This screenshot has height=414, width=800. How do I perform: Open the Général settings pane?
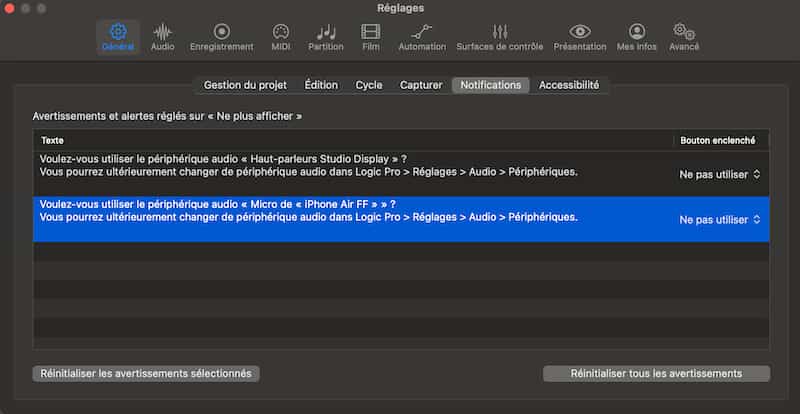[118, 37]
